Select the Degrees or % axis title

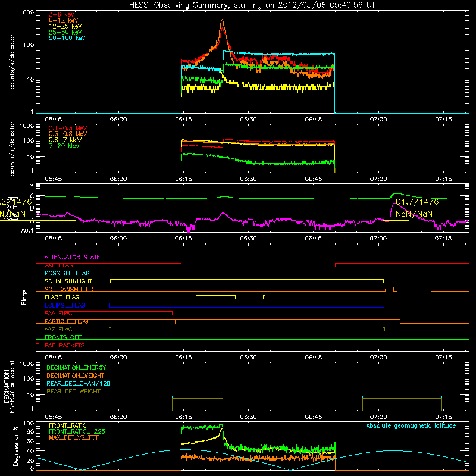[15, 446]
